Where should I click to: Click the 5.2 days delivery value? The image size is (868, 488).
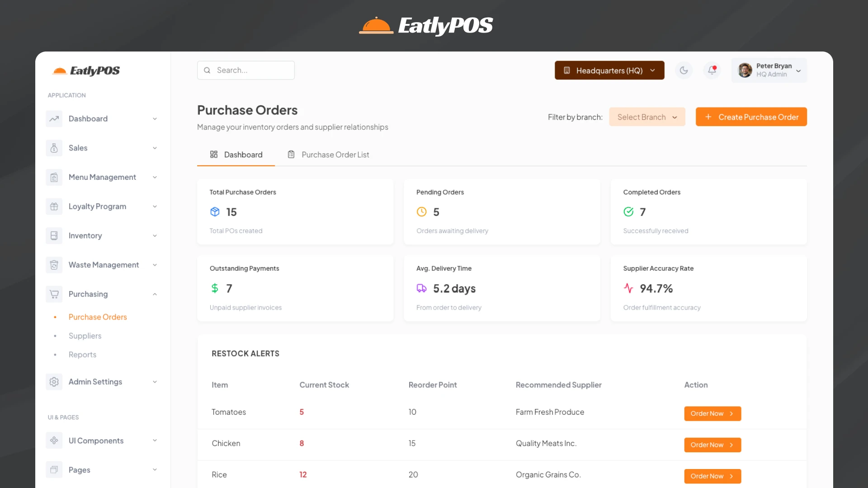tap(454, 288)
